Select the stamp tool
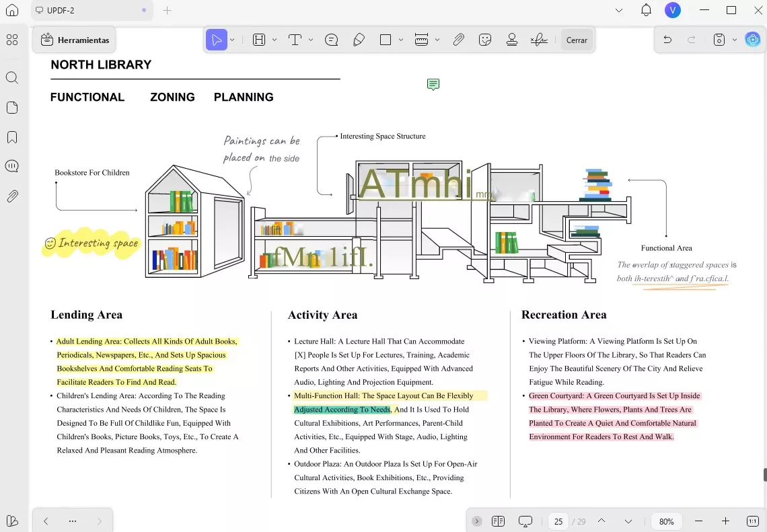The width and height of the screenshot is (767, 532). pos(511,40)
